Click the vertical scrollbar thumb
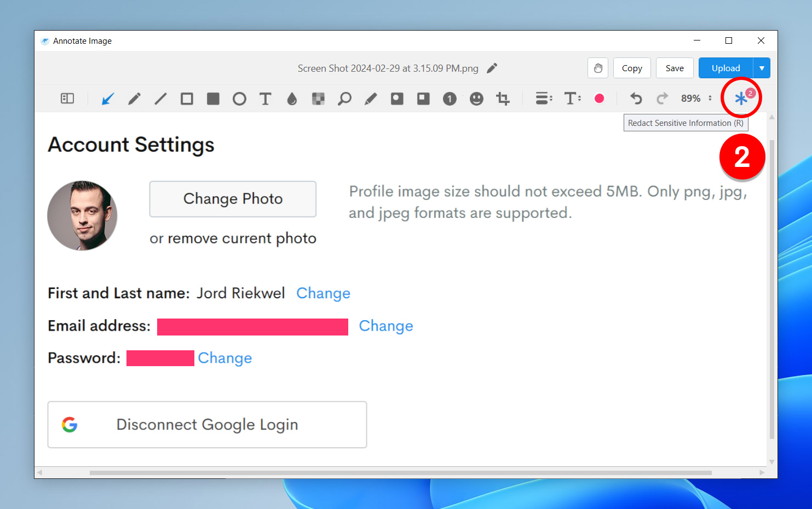 pyautogui.click(x=772, y=289)
